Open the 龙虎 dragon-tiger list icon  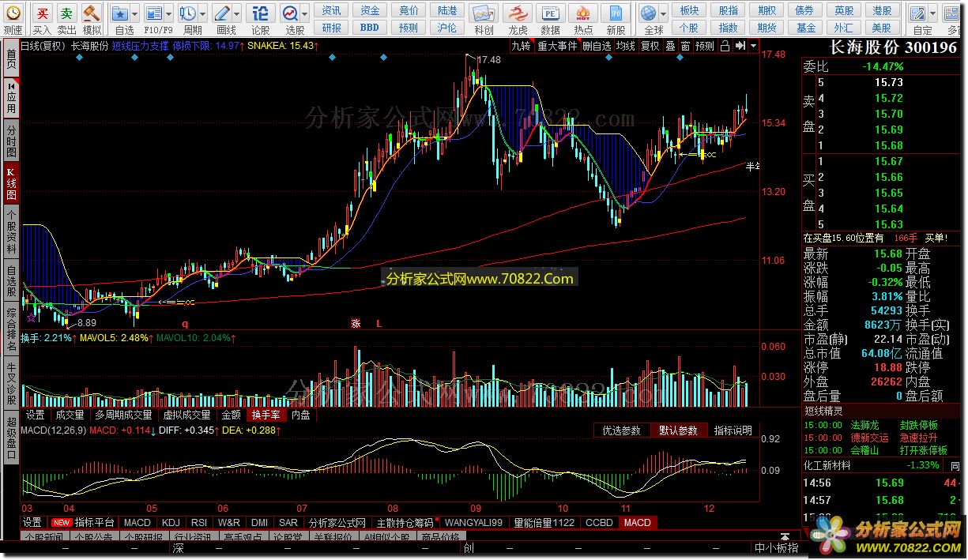[518, 13]
